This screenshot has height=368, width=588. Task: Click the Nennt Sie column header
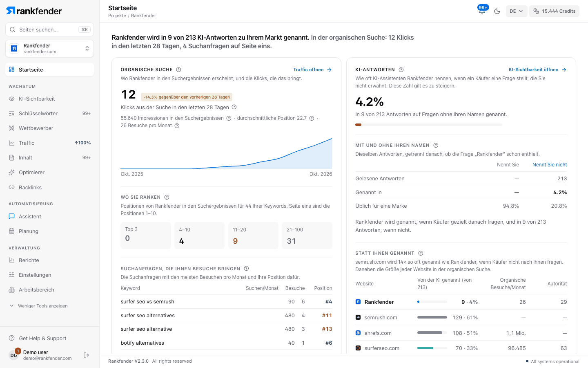coord(508,165)
